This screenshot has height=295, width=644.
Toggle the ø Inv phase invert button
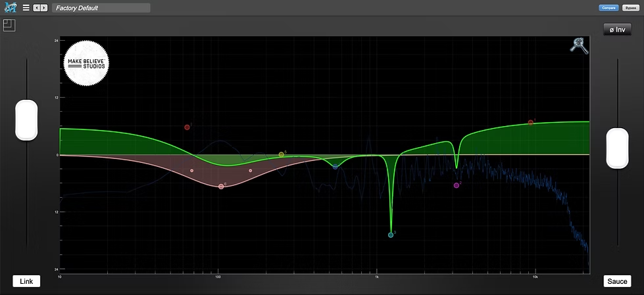[617, 30]
